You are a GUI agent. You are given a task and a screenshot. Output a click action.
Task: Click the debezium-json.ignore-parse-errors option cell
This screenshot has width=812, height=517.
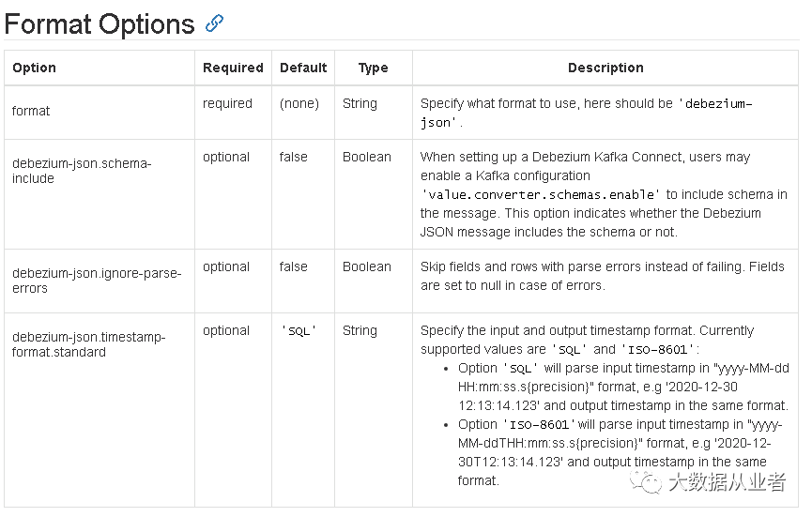pos(97,281)
